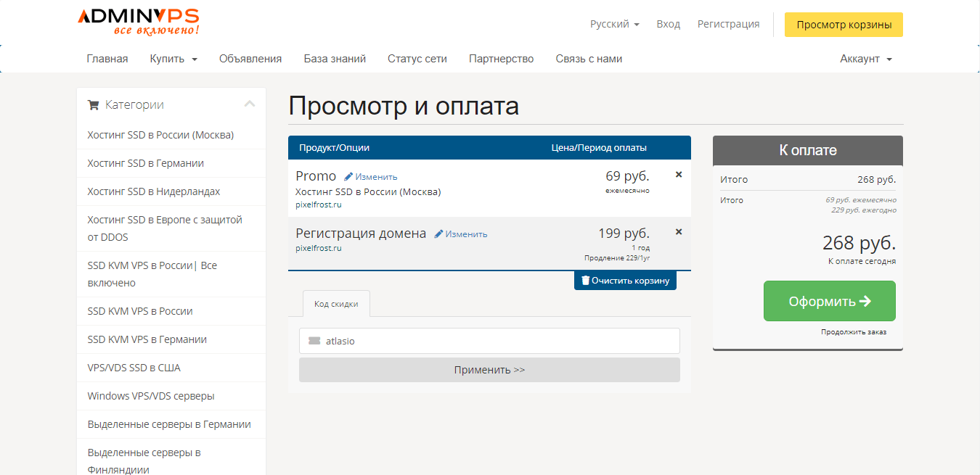Remove Promo hosting item from cart
Screen dimensions: 980x475
pyautogui.click(x=679, y=175)
